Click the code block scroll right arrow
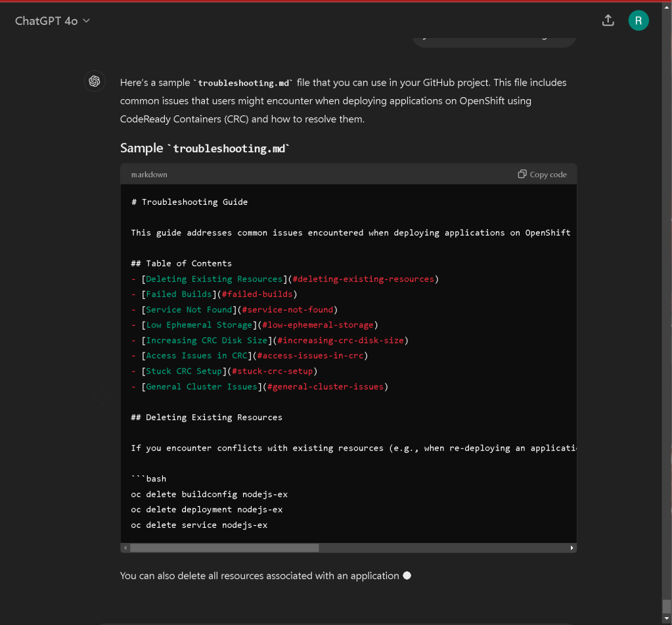The width and height of the screenshot is (672, 625). coord(571,548)
